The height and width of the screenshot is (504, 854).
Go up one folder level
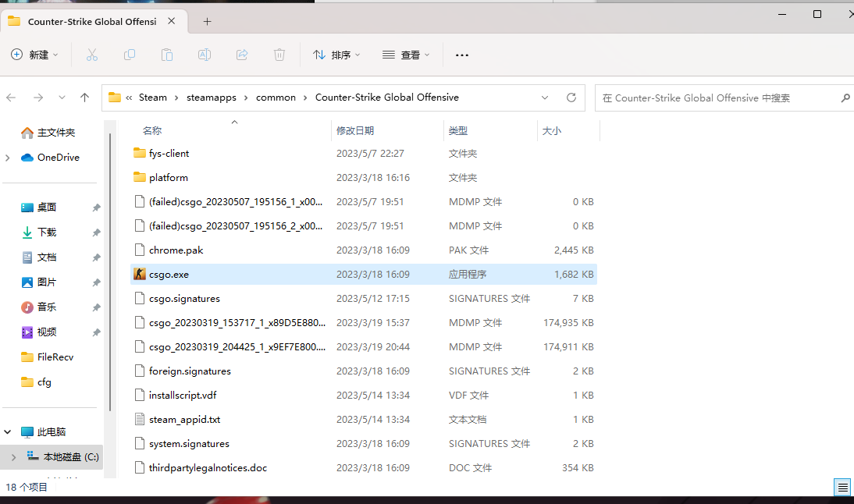point(84,98)
